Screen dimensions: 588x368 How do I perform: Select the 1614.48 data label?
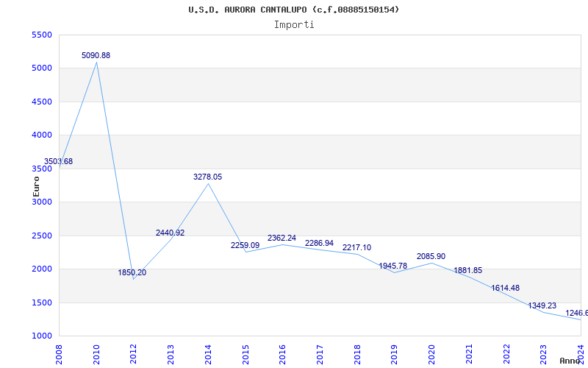(x=506, y=288)
